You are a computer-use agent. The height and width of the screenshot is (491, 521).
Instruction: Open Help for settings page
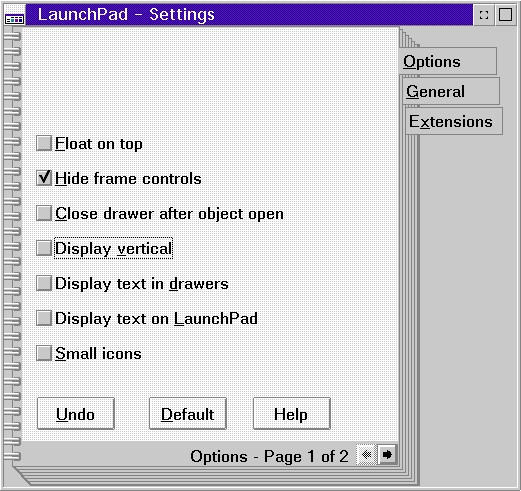coord(292,414)
